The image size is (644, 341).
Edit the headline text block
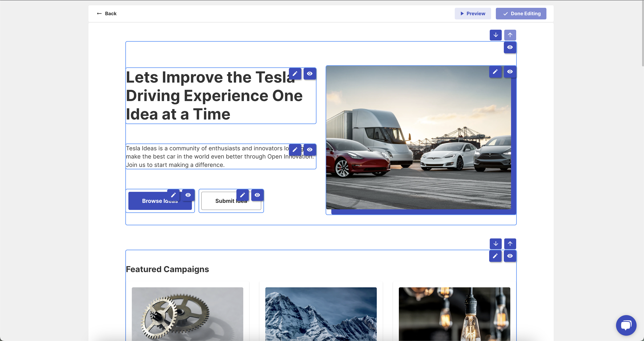(x=295, y=73)
